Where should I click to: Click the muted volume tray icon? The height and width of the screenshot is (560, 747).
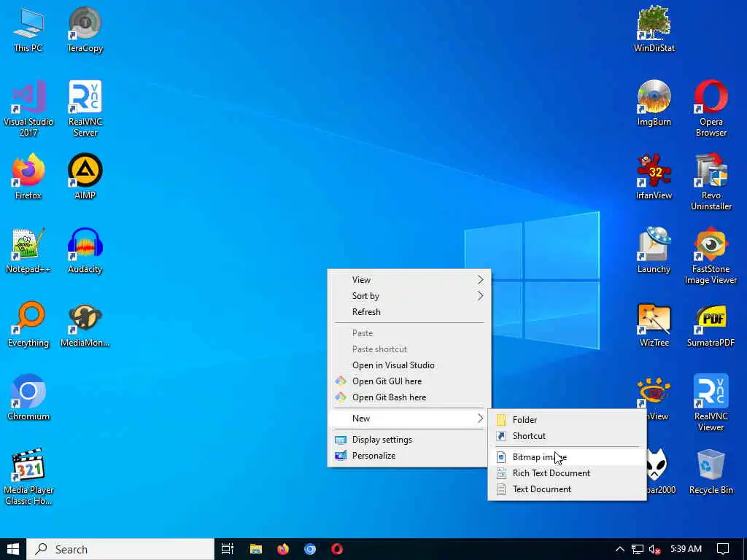(x=654, y=549)
